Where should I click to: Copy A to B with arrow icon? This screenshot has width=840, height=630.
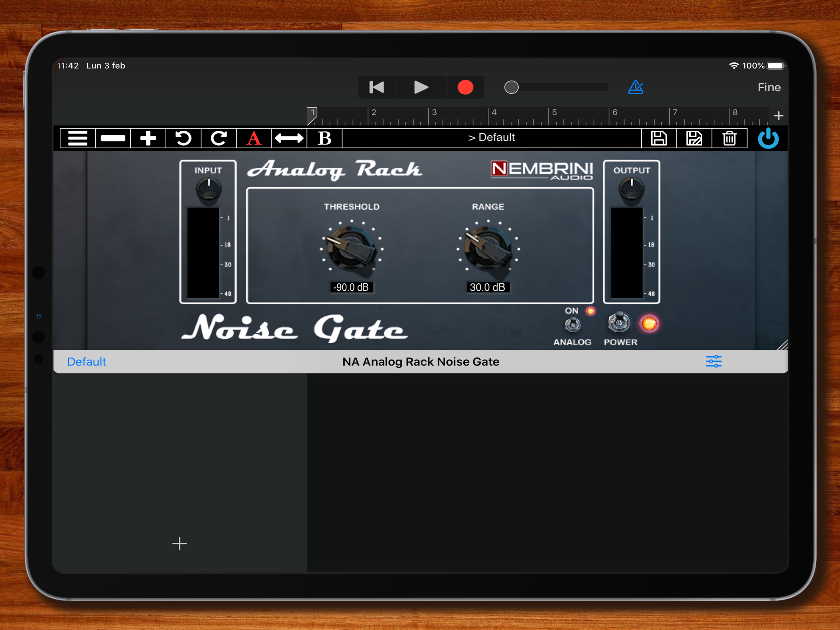[x=289, y=138]
